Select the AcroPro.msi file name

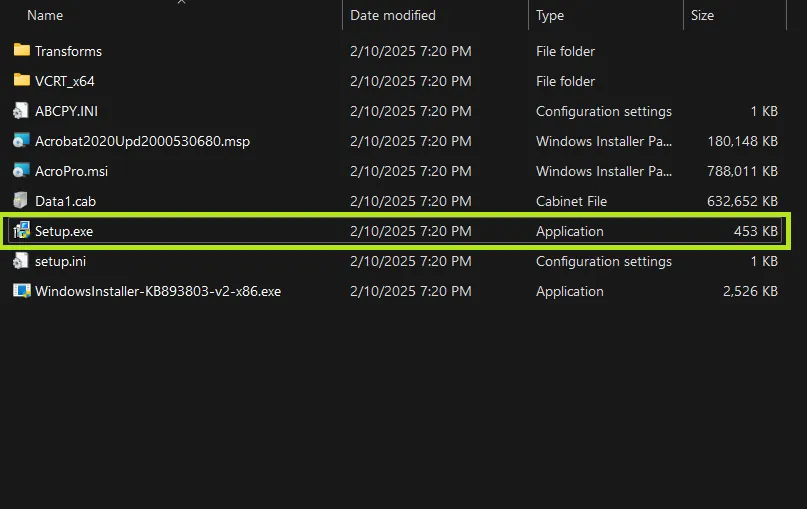point(71,171)
